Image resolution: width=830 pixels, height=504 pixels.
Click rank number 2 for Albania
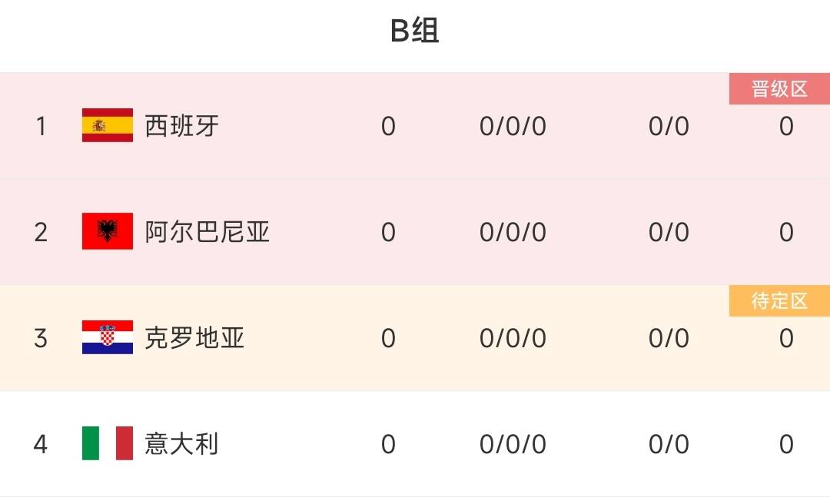pos(41,232)
